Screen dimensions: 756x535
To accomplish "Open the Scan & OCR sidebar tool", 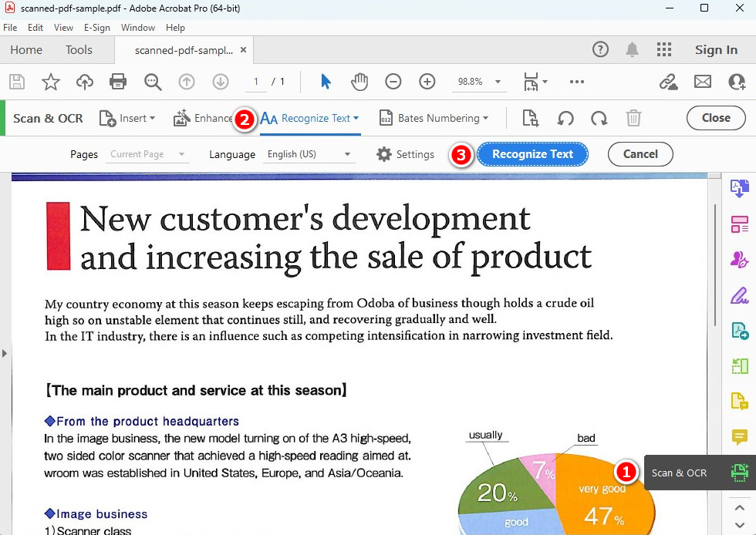I will (x=740, y=473).
